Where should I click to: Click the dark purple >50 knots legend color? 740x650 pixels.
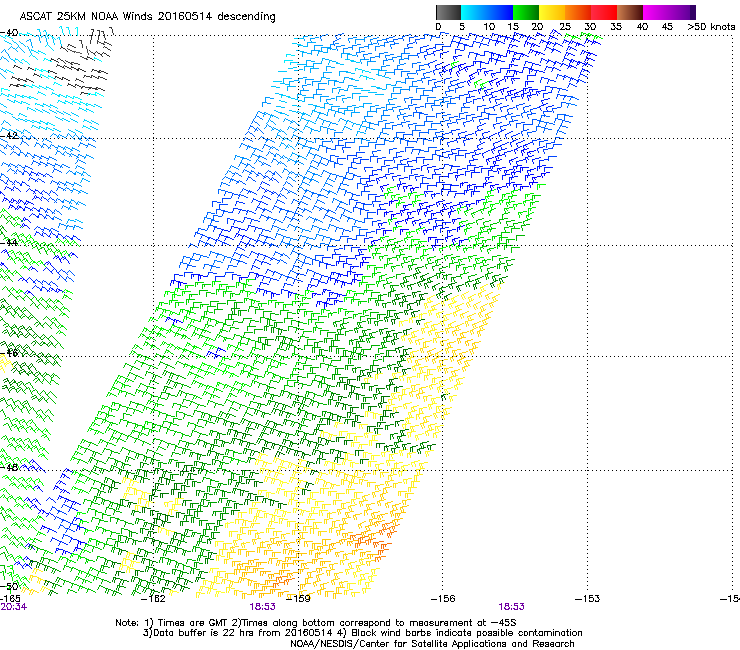click(693, 12)
